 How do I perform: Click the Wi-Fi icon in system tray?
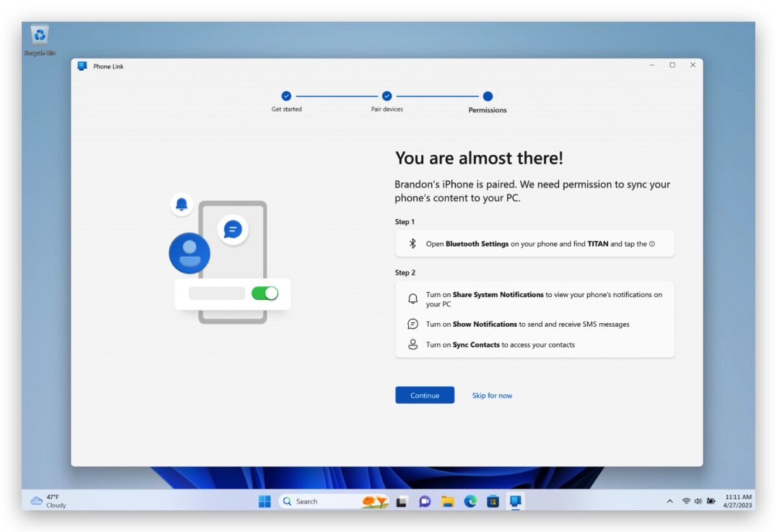click(x=686, y=501)
